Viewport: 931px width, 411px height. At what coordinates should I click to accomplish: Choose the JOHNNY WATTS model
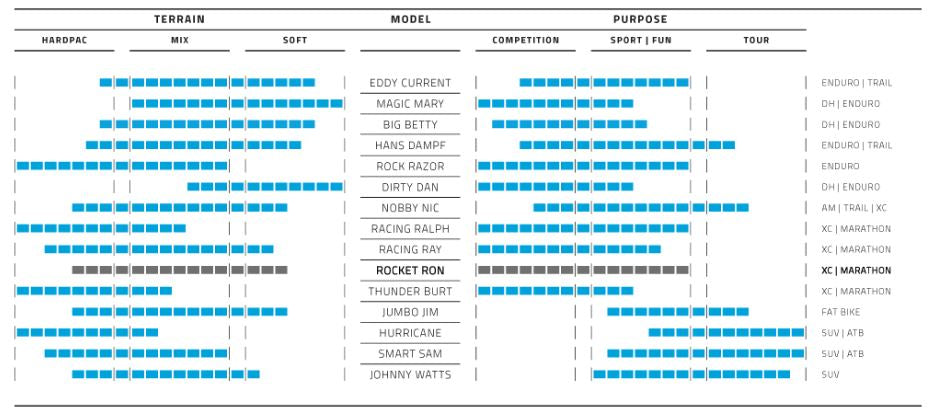[410, 375]
